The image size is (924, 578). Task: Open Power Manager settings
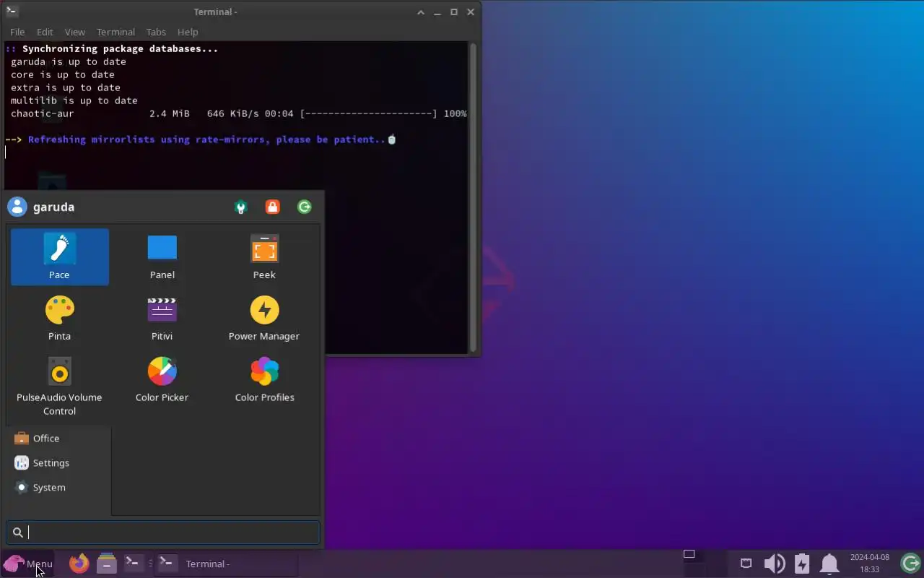[264, 318]
